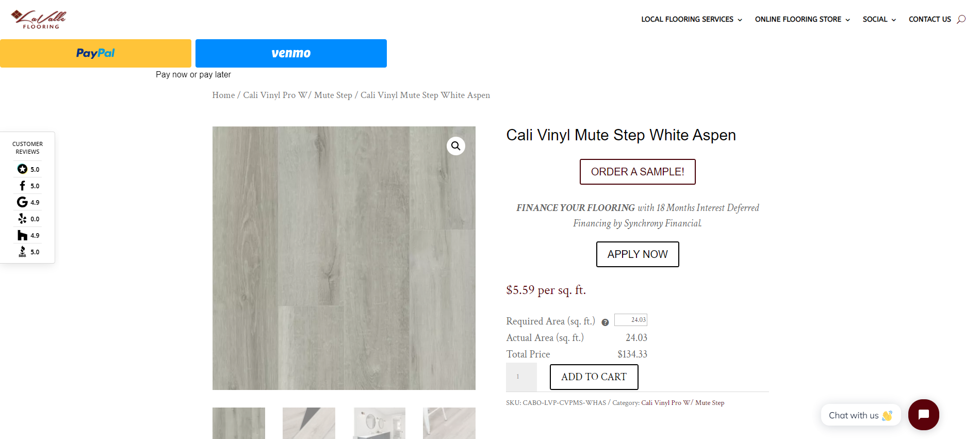The width and height of the screenshot is (980, 439).
Task: Click the Required Area help question icon
Action: pos(605,322)
